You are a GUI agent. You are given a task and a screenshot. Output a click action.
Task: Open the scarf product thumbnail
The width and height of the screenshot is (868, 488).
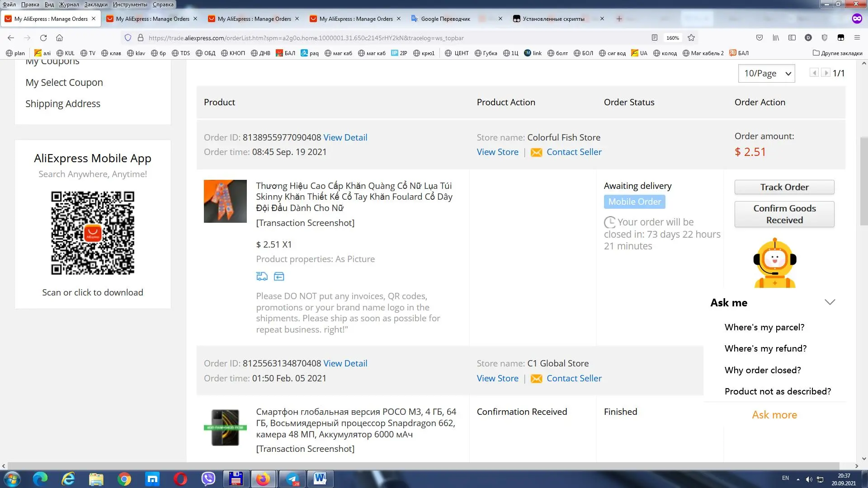(x=225, y=201)
